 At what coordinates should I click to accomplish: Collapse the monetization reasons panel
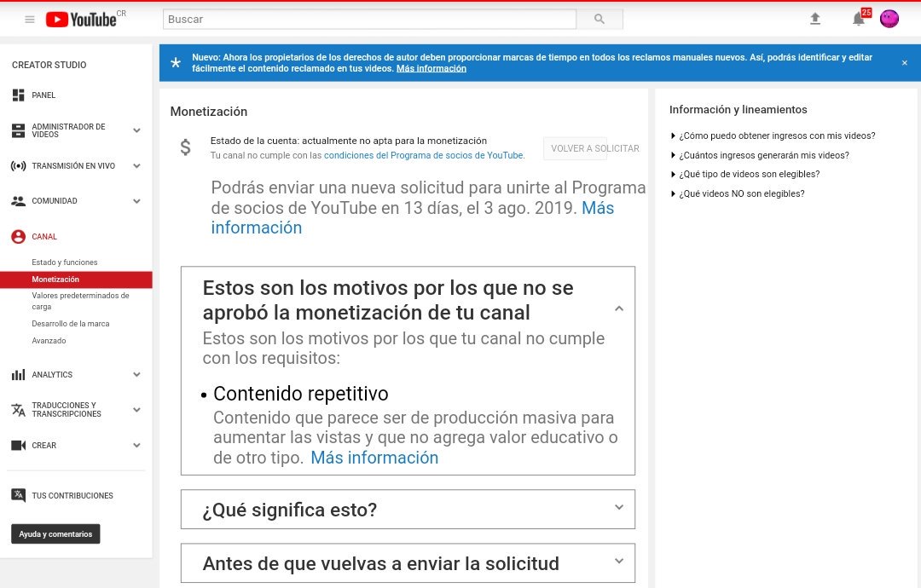[x=619, y=308]
